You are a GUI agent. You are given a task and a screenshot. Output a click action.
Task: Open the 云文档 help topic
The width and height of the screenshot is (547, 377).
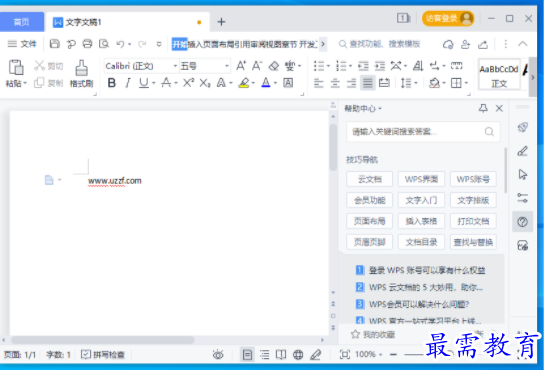coord(369,179)
